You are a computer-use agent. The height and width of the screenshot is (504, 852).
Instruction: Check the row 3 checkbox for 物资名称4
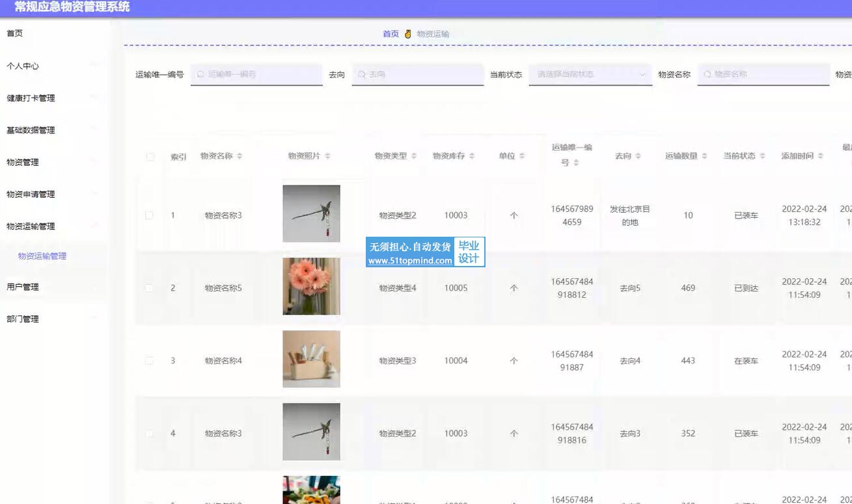(150, 361)
